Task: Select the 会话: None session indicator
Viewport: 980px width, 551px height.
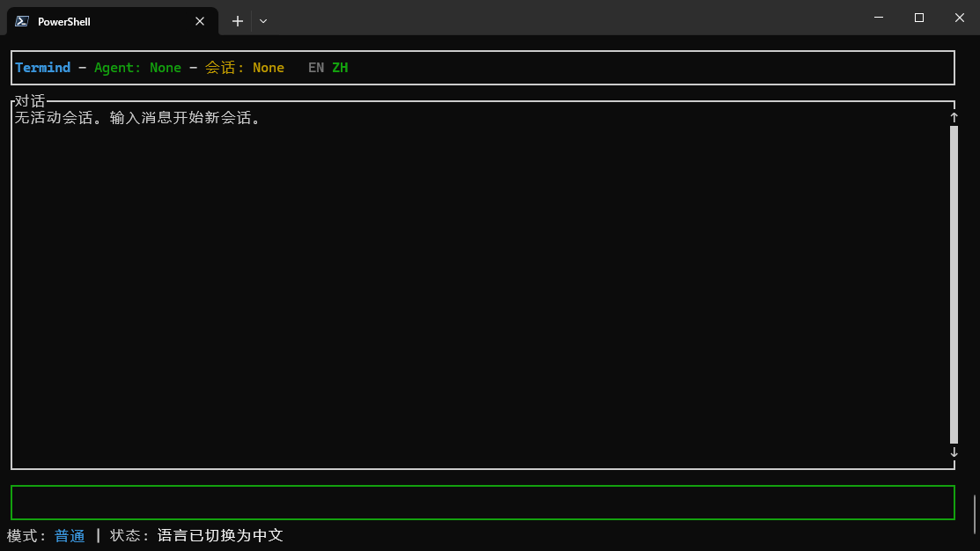Action: [245, 68]
